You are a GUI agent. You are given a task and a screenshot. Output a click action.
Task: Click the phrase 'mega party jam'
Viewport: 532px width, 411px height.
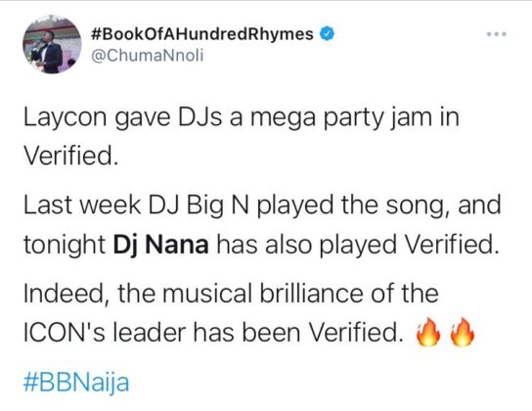tap(341, 118)
